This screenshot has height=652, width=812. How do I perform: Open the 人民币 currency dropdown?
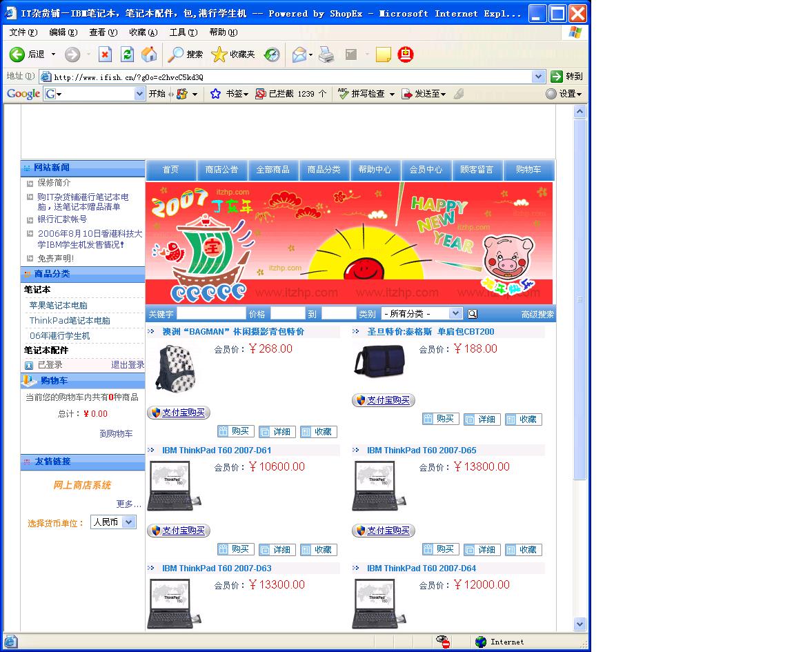(130, 522)
